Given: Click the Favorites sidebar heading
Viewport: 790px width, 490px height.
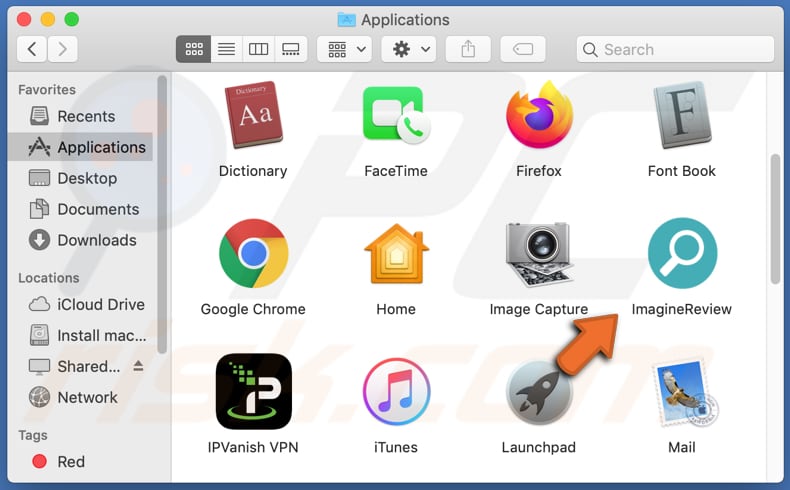Looking at the screenshot, I should [x=47, y=90].
